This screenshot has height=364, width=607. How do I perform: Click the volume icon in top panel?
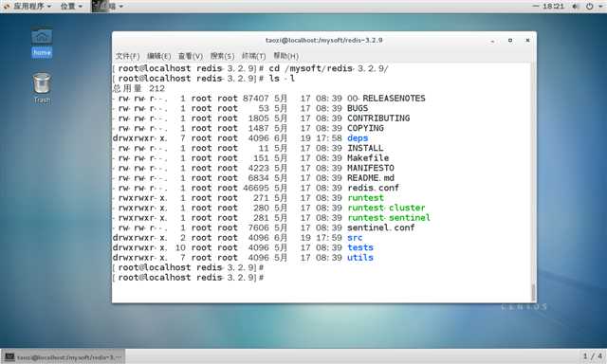point(576,7)
